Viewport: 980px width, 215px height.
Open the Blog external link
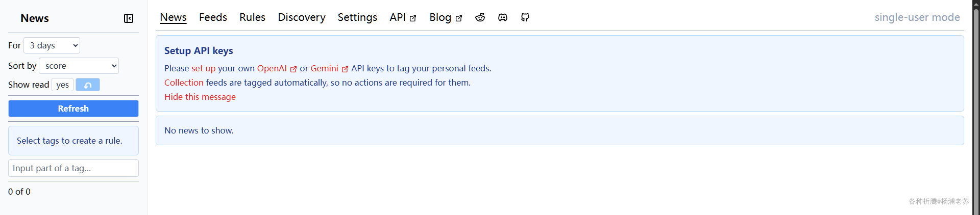click(x=446, y=17)
